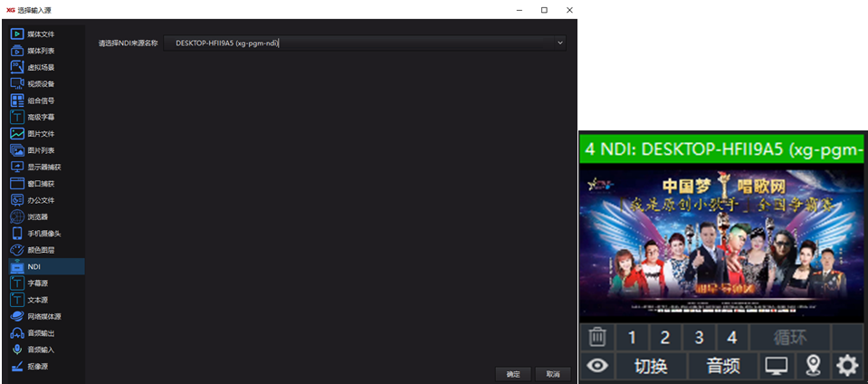Choose the 图片文件 image file icon

pyautogui.click(x=17, y=133)
